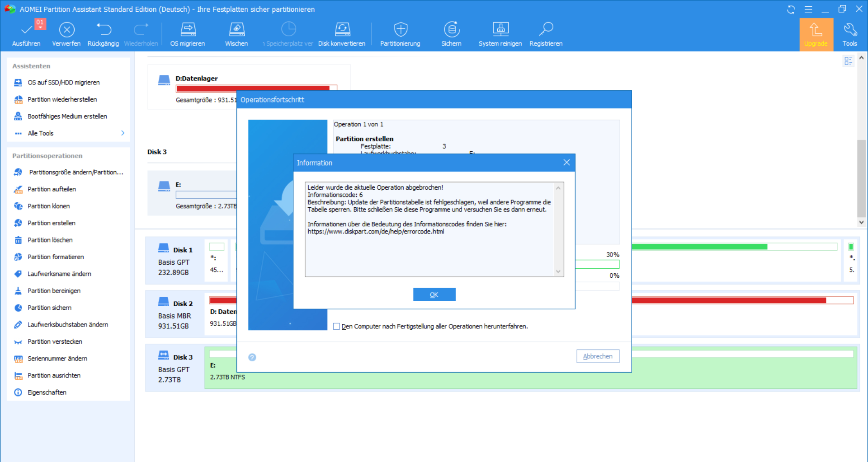The image size is (868, 462).
Task: Click Informationscode: 6 text
Action: coord(335,195)
